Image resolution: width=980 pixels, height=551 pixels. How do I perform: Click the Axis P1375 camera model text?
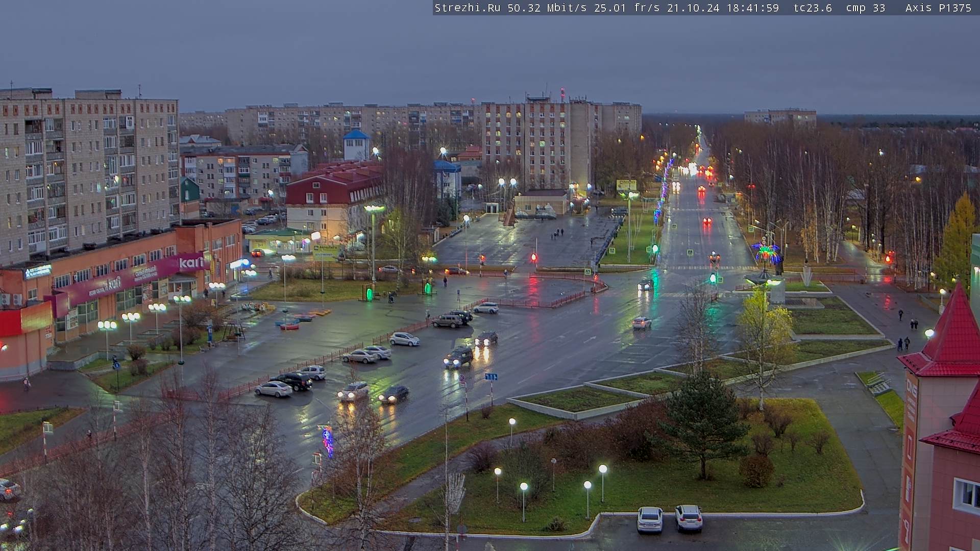point(939,8)
